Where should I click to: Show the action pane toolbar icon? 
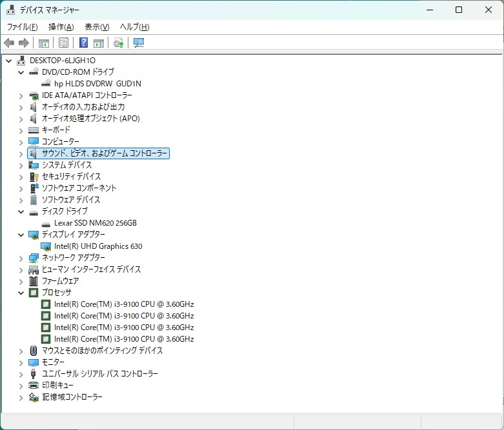(99, 43)
